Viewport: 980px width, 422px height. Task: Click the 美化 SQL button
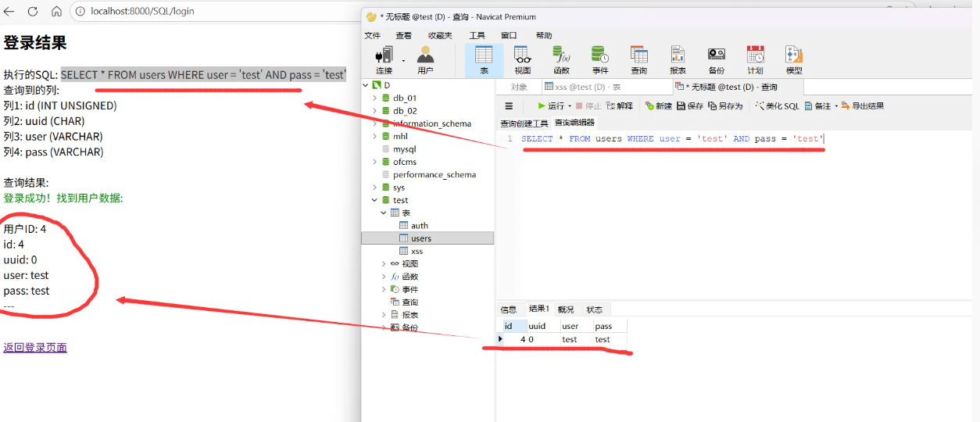tap(777, 105)
